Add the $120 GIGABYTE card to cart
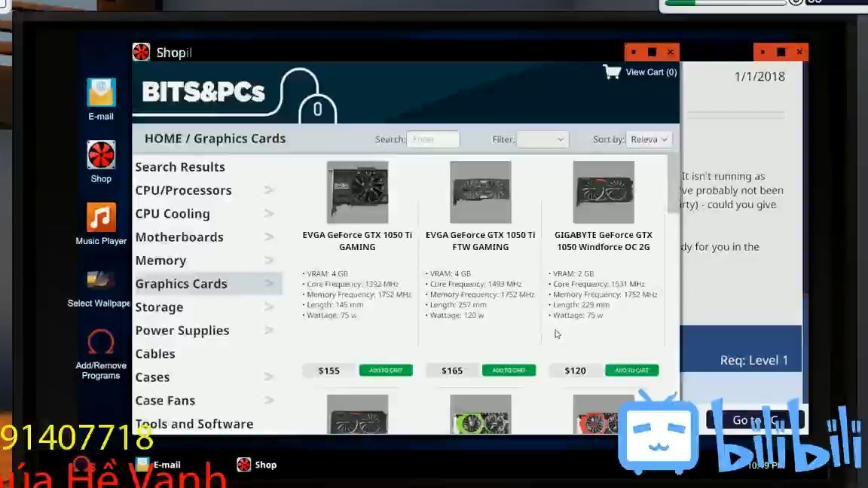Image resolution: width=868 pixels, height=488 pixels. point(631,371)
